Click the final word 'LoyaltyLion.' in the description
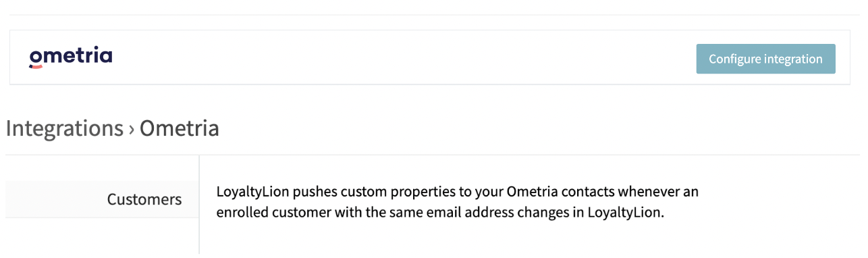This screenshot has height=258, width=868. 626,213
